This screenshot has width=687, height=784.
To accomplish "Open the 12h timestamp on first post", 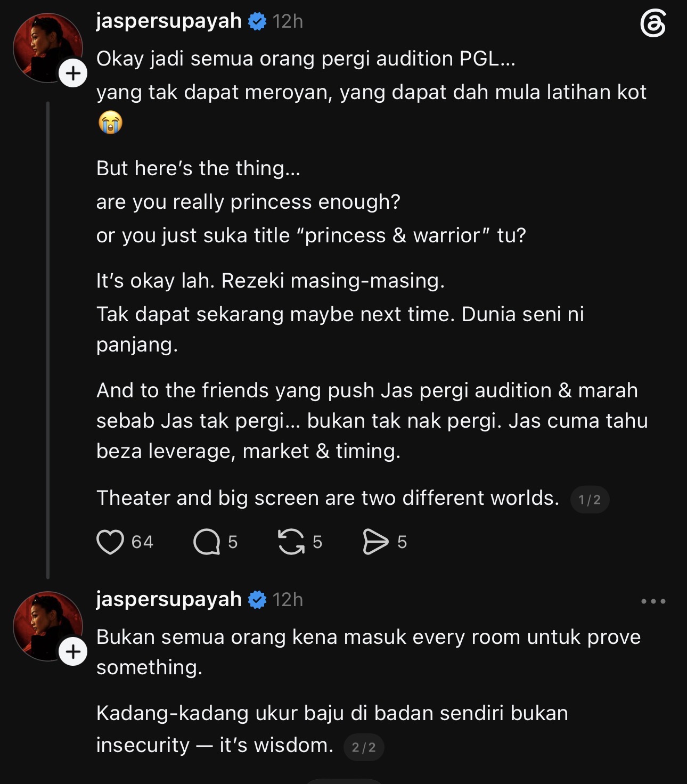I will [x=288, y=22].
